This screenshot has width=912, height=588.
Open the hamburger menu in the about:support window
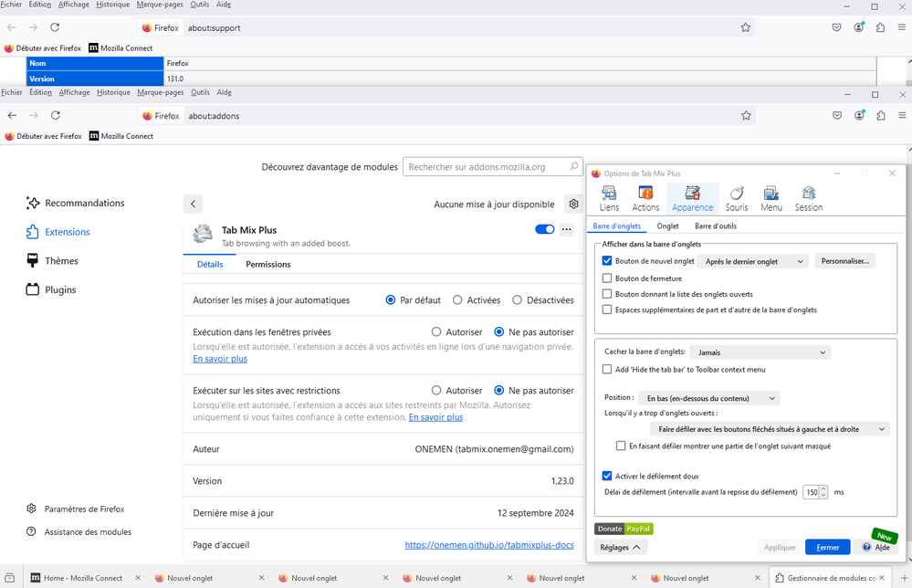coord(902,27)
